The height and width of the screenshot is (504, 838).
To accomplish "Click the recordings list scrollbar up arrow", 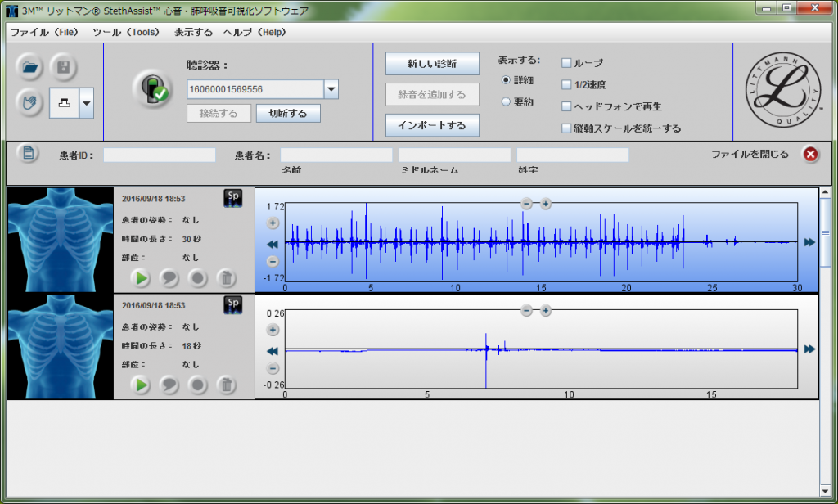I will tap(825, 192).
